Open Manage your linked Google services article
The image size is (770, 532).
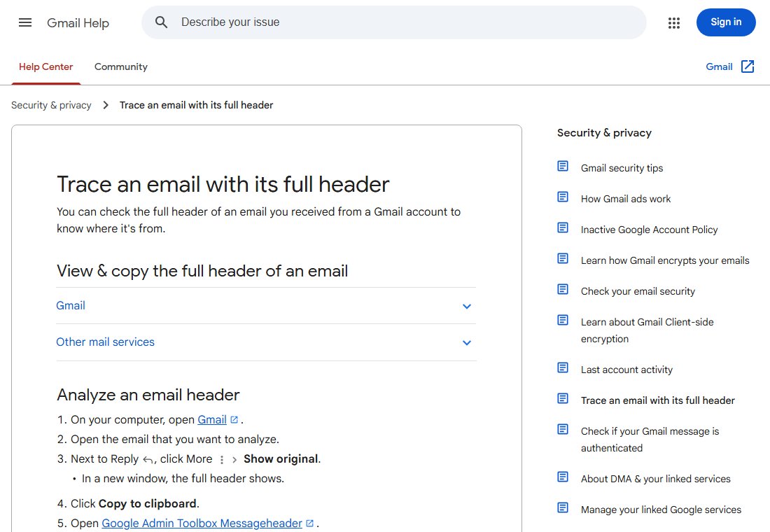pos(661,510)
